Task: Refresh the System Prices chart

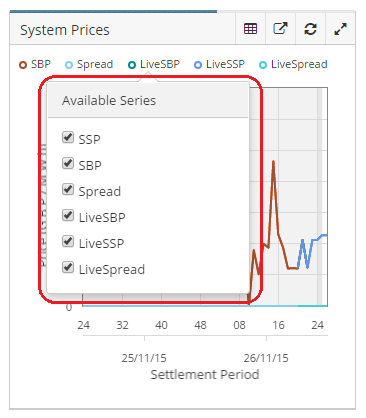Action: click(310, 29)
